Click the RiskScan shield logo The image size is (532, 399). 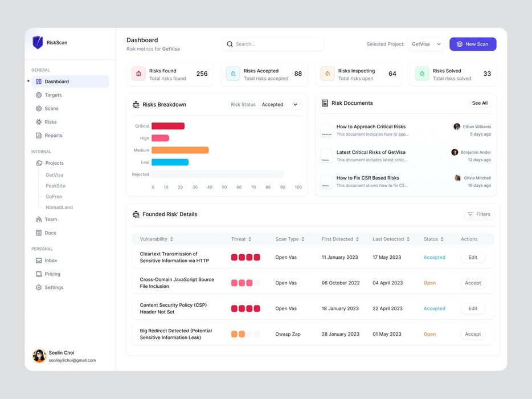[x=38, y=43]
